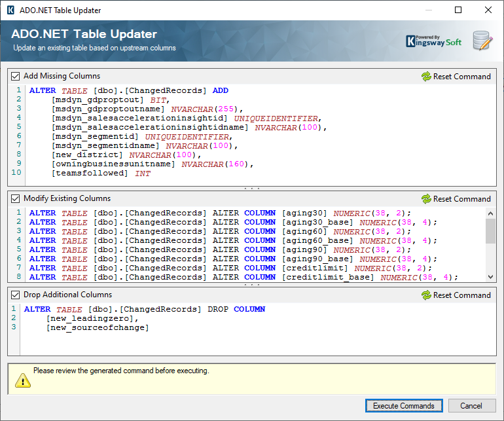Click the [new_leadingzero] line

92,318
